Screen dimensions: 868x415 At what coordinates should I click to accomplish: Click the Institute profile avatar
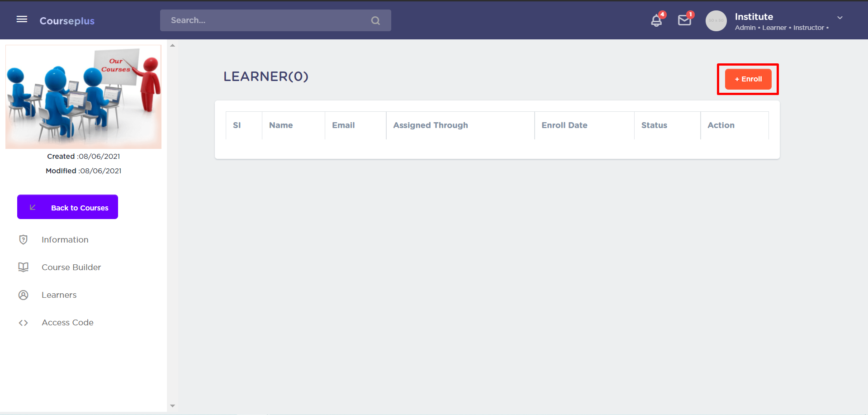click(x=716, y=21)
